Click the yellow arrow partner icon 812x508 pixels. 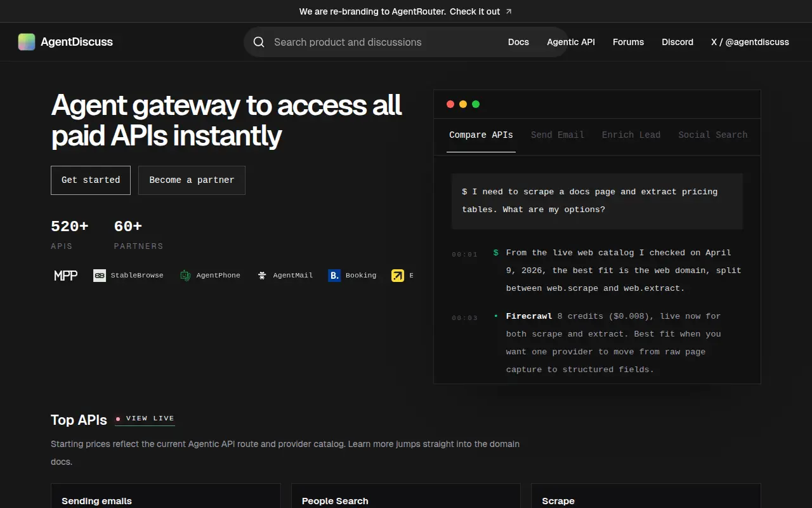[398, 276]
